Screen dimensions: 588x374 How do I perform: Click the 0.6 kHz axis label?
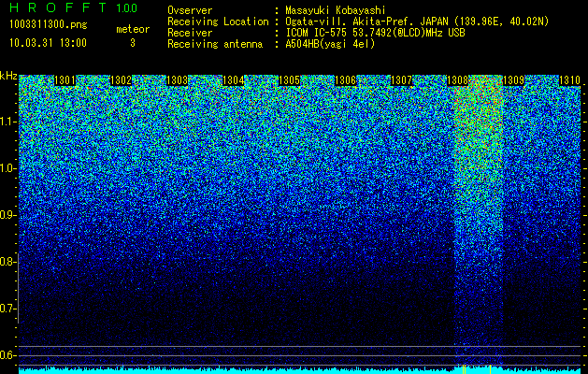pyautogui.click(x=7, y=355)
